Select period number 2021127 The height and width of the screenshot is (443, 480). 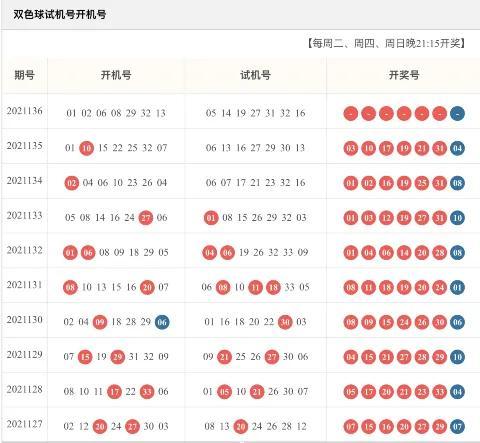(x=25, y=424)
